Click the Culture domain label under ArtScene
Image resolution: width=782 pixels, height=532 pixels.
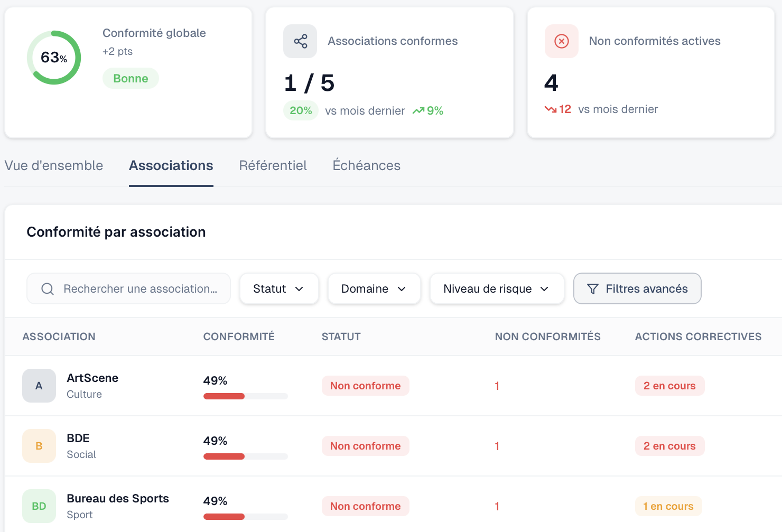(84, 394)
